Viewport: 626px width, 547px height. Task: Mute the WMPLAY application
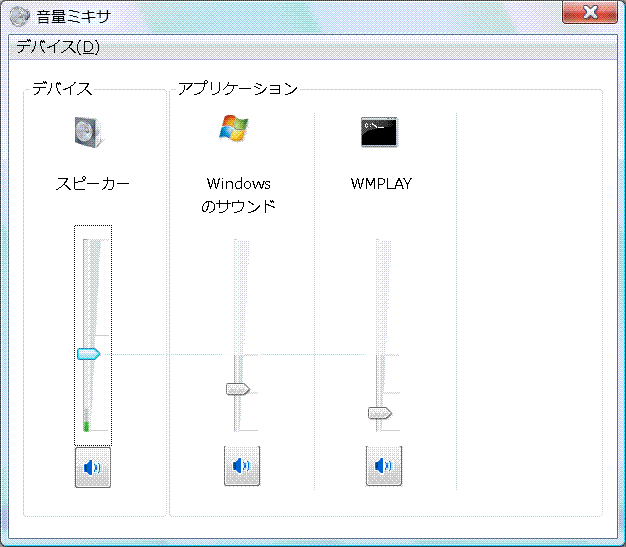tap(383, 467)
